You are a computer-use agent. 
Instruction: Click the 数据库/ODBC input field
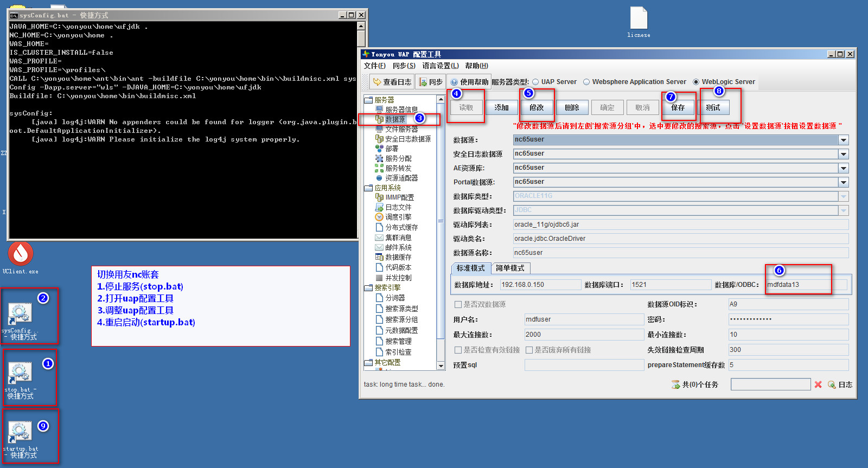click(806, 285)
